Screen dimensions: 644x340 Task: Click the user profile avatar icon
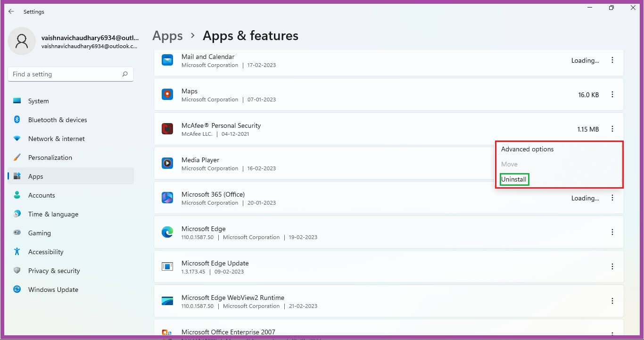tap(22, 41)
